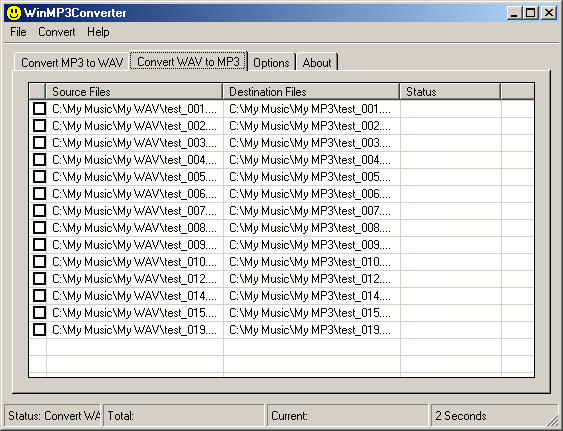The image size is (563, 431).
Task: Check the test_008 row checkbox
Action: [39, 227]
